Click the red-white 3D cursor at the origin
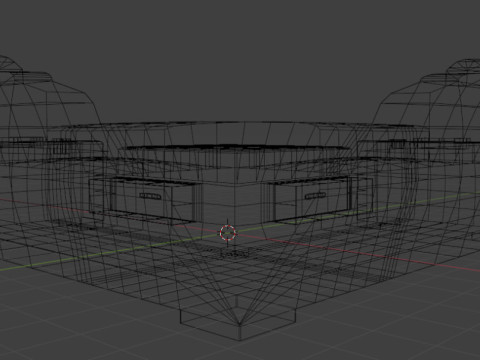This screenshot has height=360, width=480. tap(228, 233)
